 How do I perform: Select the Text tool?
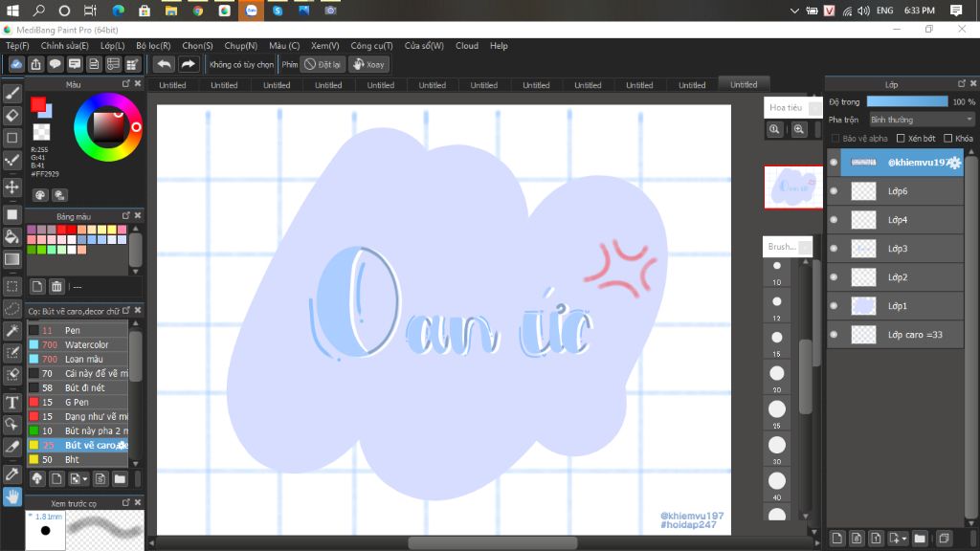11,402
